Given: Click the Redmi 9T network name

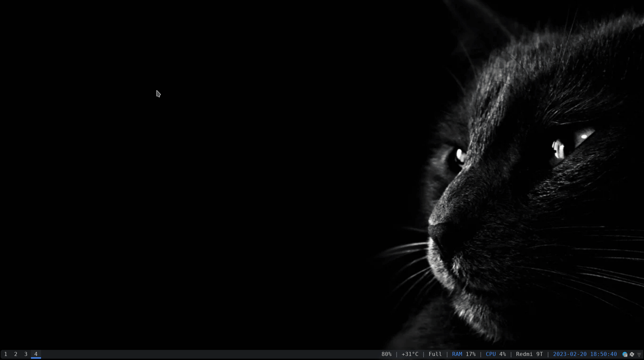Looking at the screenshot, I should point(529,354).
